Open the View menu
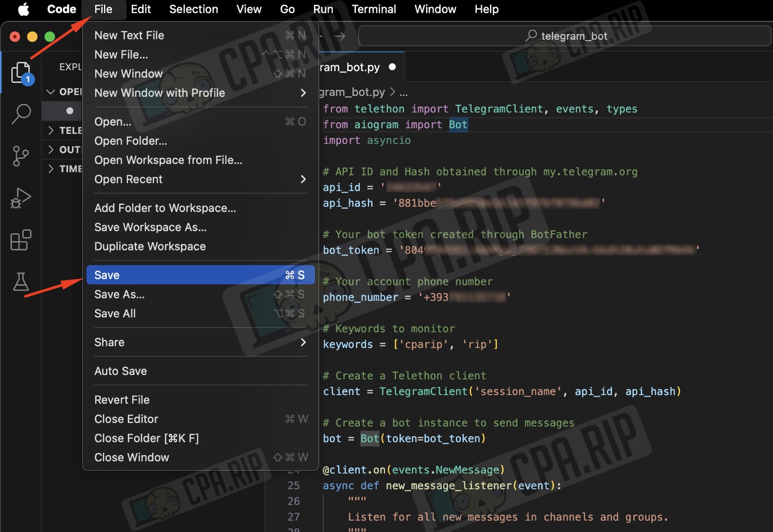The width and height of the screenshot is (773, 532). pos(249,9)
